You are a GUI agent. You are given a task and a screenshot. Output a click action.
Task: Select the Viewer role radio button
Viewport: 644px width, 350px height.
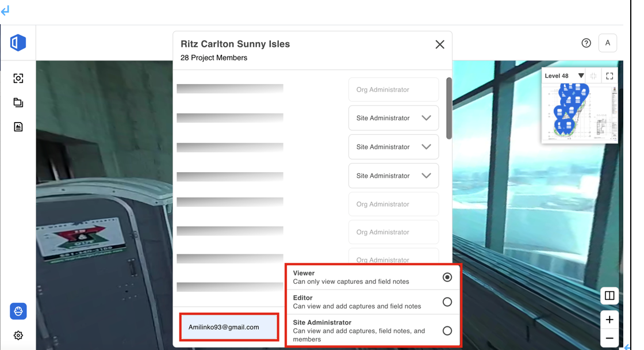[x=447, y=277]
